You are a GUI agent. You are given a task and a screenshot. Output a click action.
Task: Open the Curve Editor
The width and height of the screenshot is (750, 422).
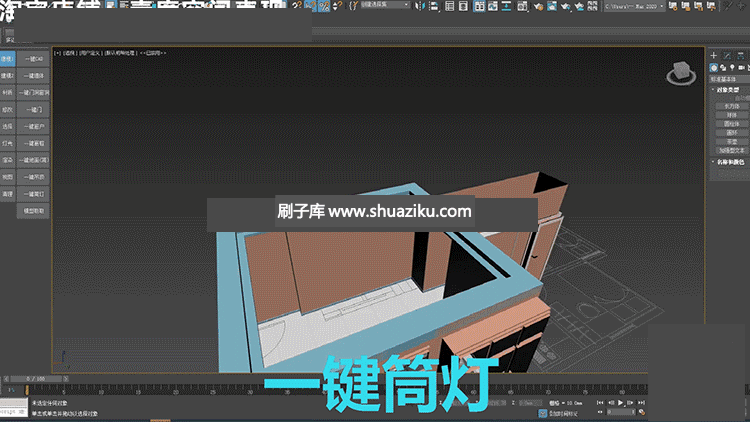pyautogui.click(x=493, y=6)
